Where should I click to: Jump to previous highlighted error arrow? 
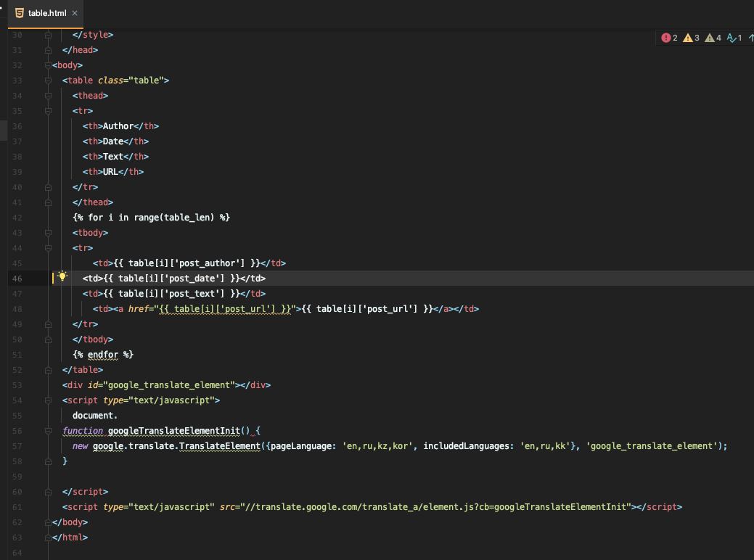[751, 38]
